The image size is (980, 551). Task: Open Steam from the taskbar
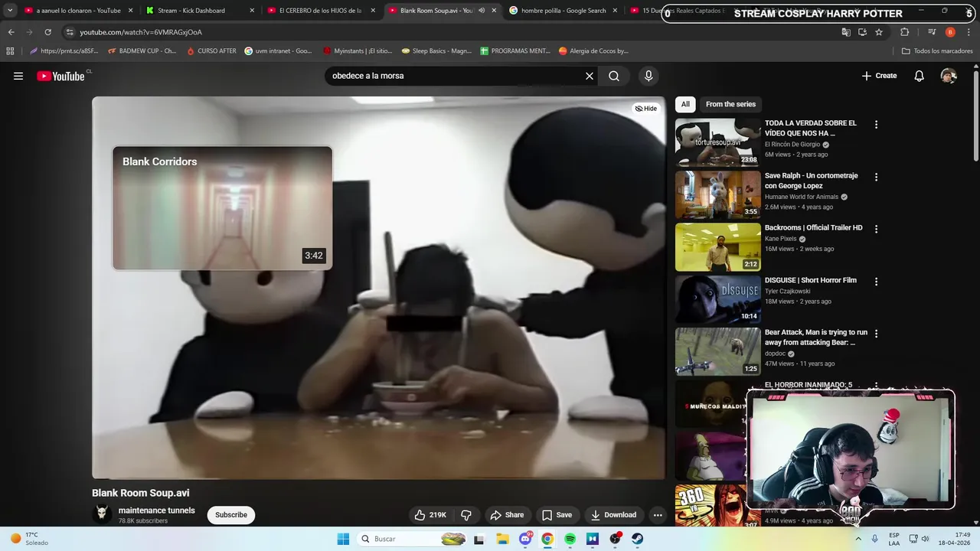coord(637,539)
